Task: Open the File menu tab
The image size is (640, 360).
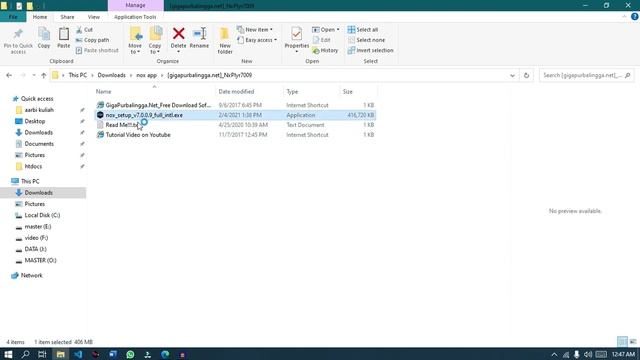Action: [x=13, y=17]
